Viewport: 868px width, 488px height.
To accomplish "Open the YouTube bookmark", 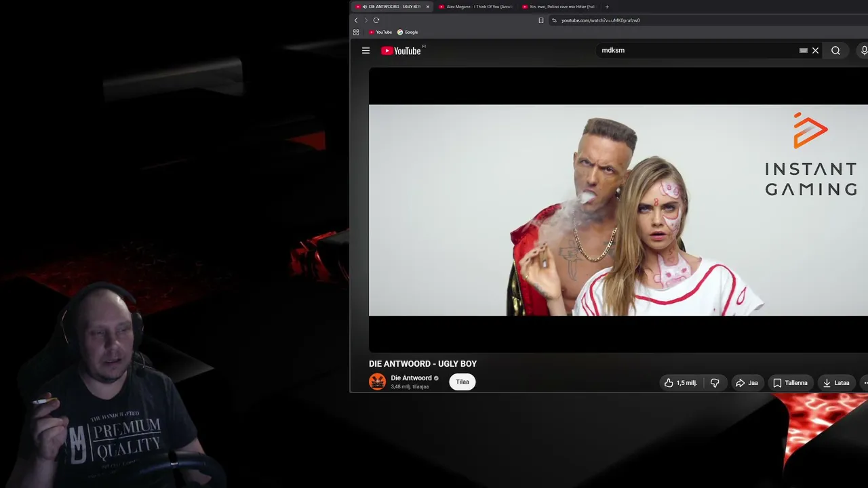I will (380, 32).
